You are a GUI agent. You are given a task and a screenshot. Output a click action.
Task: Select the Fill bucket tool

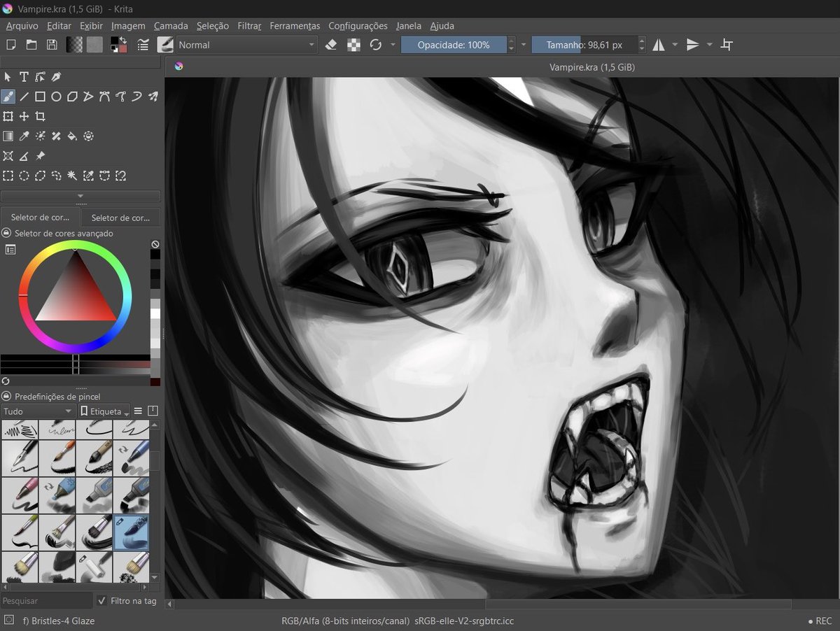click(x=72, y=136)
